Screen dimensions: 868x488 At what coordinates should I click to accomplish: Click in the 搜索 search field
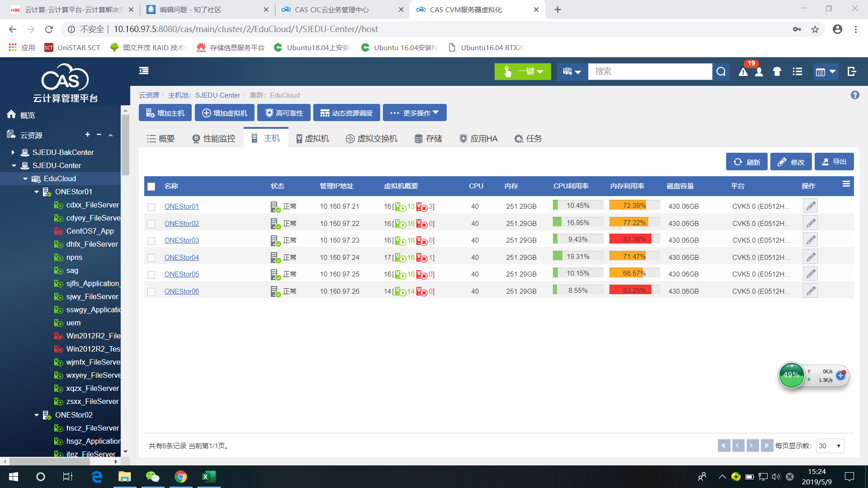coord(650,71)
